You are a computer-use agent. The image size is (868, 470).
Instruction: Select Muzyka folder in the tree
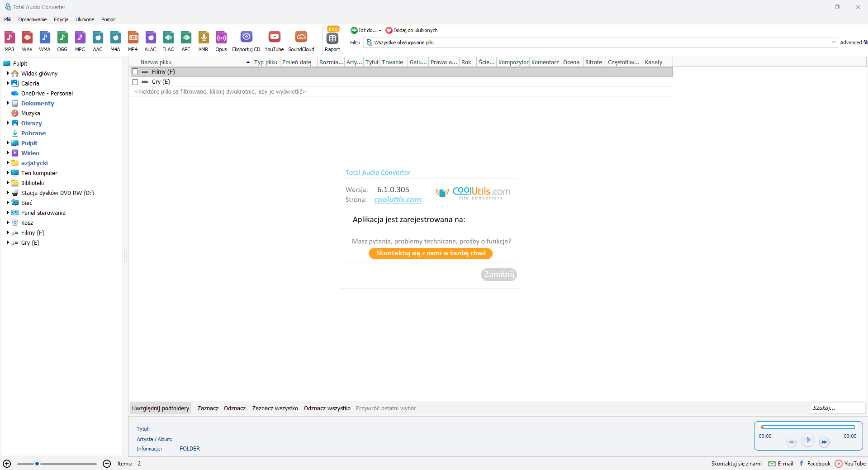point(31,113)
